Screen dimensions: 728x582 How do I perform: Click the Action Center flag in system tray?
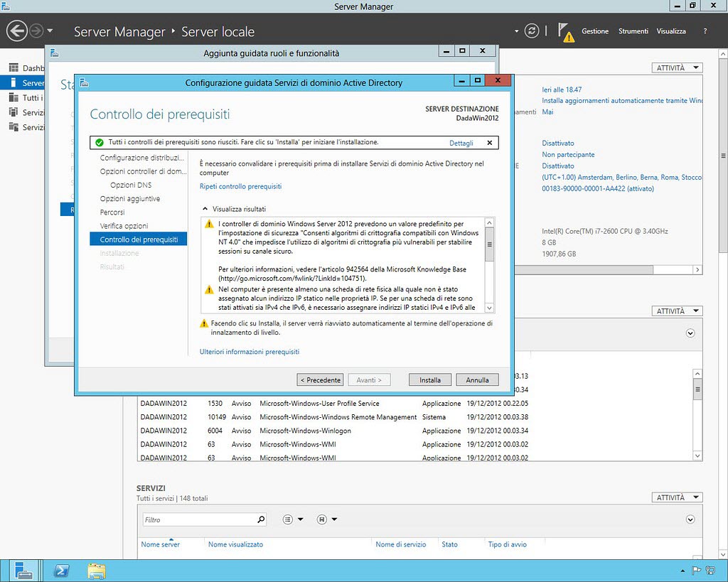(697, 571)
